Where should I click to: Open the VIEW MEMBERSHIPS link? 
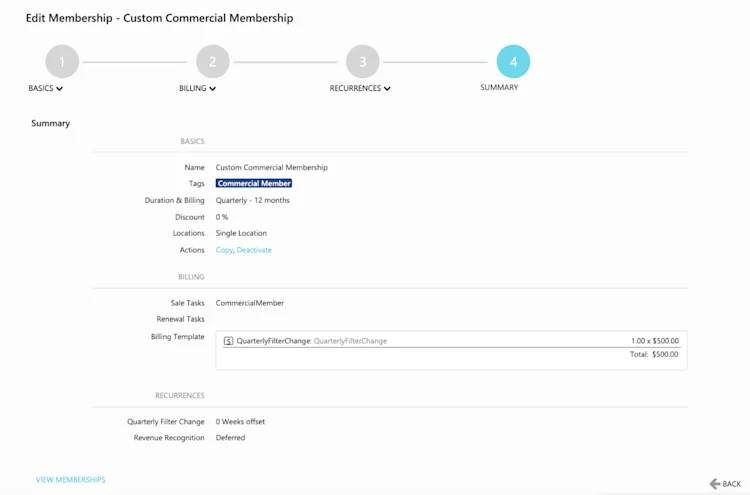[x=70, y=480]
